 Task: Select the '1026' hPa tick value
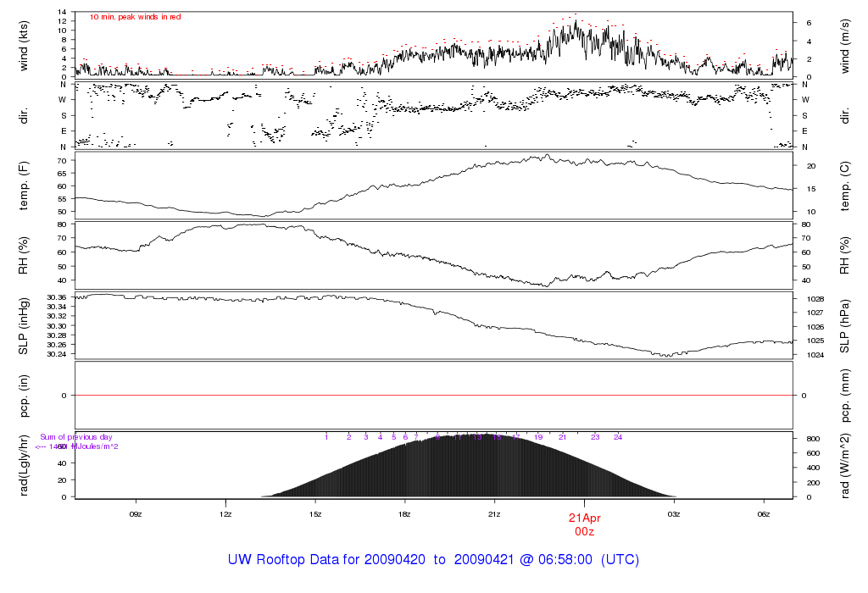click(x=815, y=327)
